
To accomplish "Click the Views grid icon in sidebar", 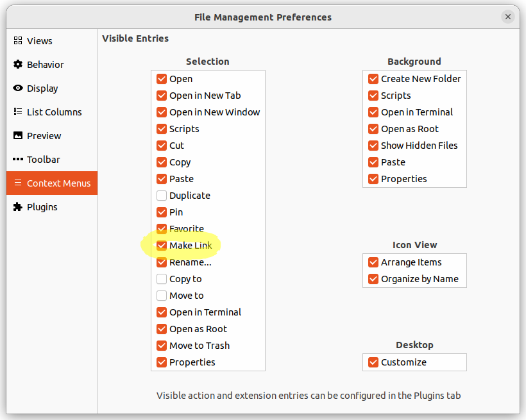I will tap(18, 40).
